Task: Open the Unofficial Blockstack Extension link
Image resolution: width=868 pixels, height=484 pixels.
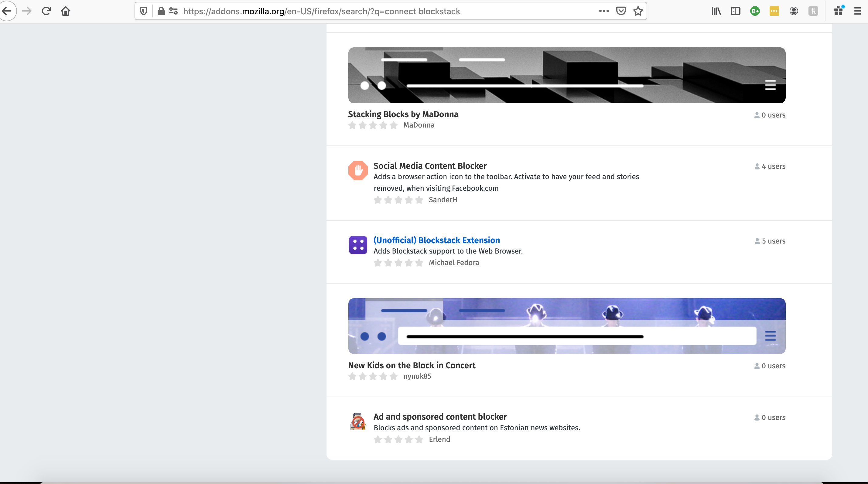Action: (436, 240)
